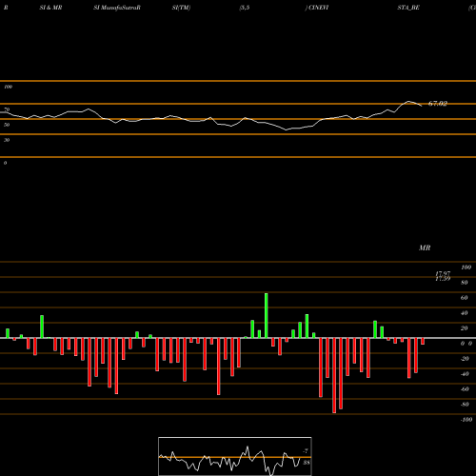Click the 67.02 RSI value label
This screenshot has width=476, height=476.
click(x=438, y=104)
